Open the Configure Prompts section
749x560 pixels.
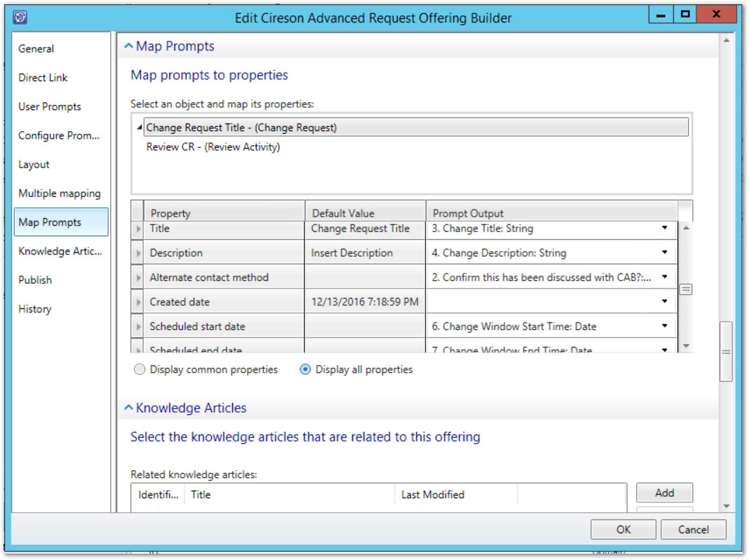coord(59,135)
